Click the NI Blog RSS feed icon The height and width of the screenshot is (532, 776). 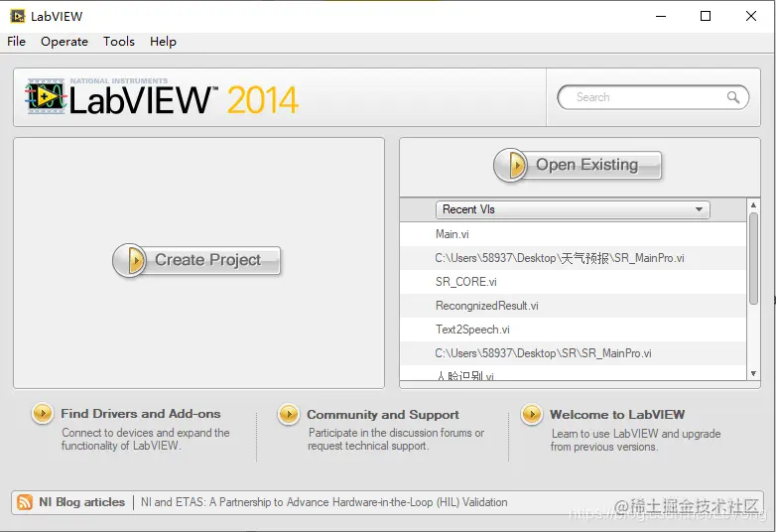25,502
